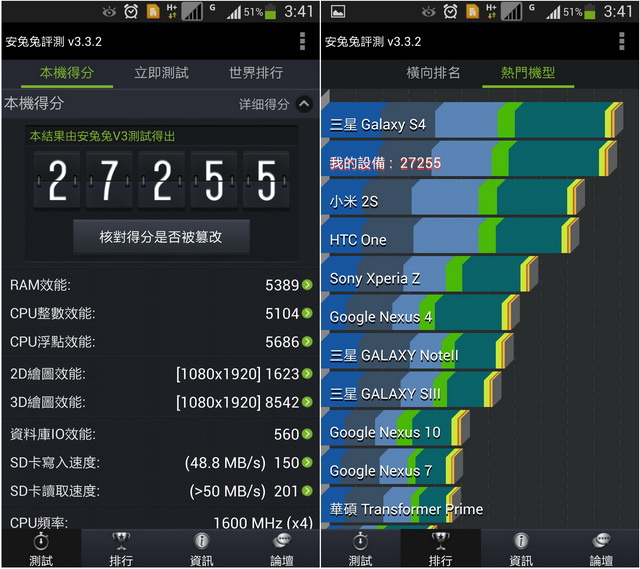
Task: Open overflow menu in left AnTuTu screen
Action: click(x=302, y=41)
